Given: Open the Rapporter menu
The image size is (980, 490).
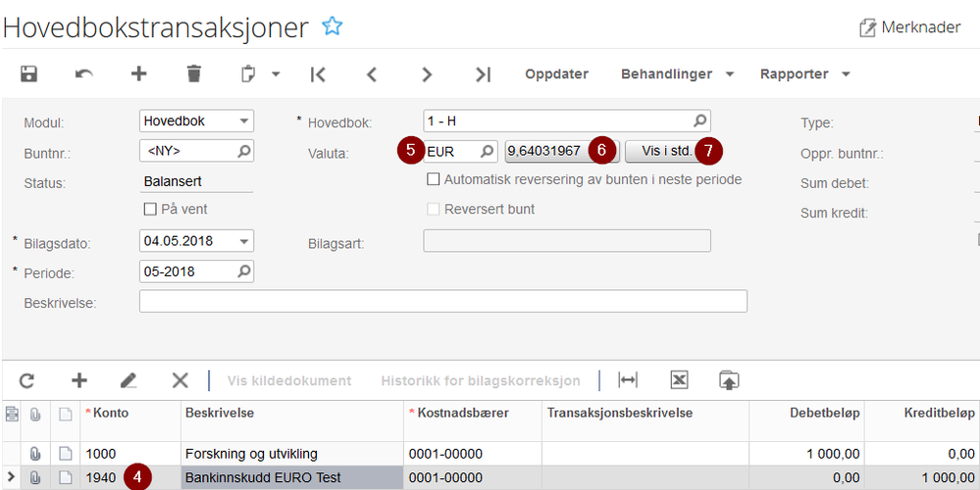Looking at the screenshot, I should (805, 73).
